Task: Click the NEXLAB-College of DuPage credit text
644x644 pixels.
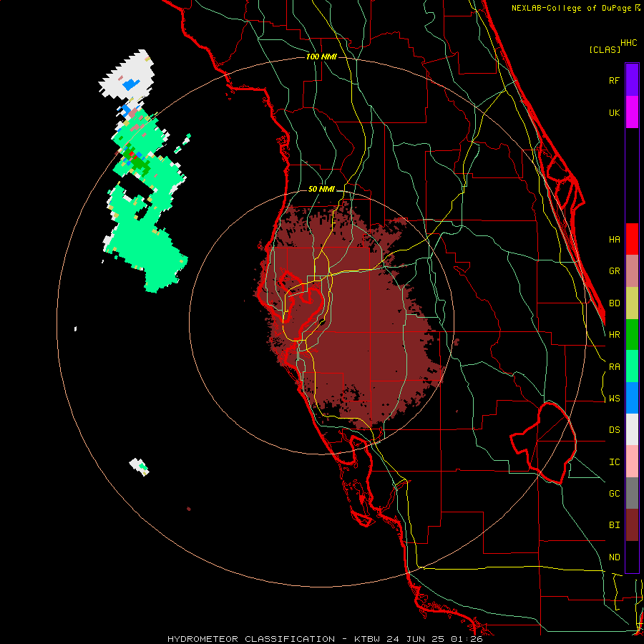Action: [x=572, y=8]
